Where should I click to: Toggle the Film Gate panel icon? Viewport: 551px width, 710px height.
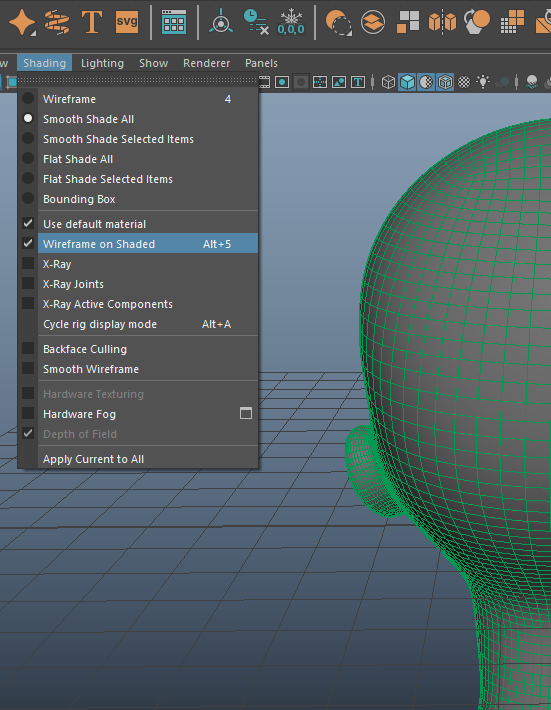[x=264, y=82]
